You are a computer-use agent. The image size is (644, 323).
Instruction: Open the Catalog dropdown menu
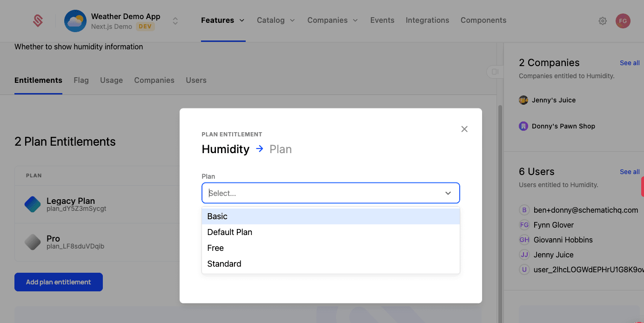point(276,20)
